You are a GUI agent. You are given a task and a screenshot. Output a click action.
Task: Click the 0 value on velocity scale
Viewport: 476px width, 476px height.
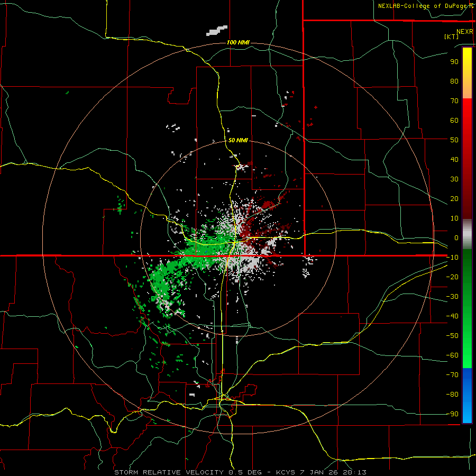[x=456, y=237]
